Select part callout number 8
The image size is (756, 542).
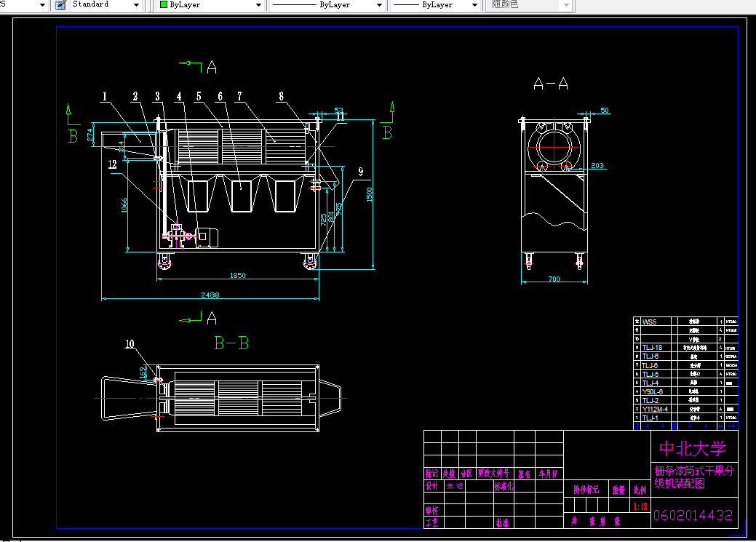[x=282, y=97]
